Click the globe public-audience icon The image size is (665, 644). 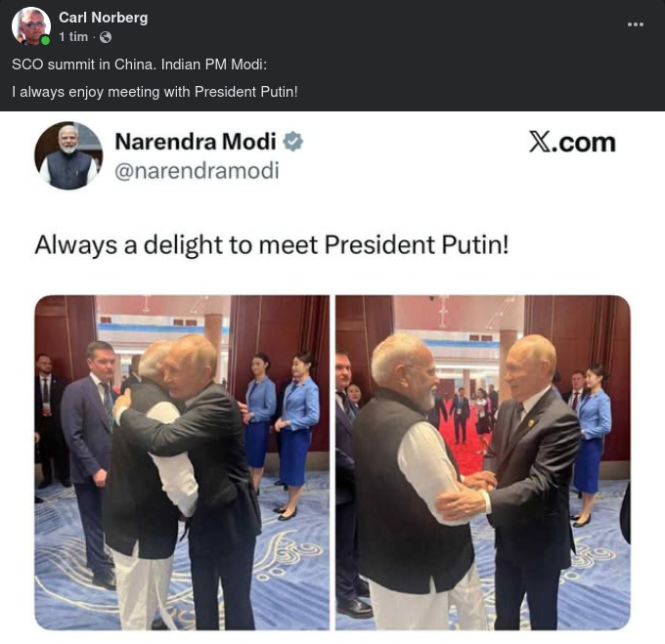coord(106,37)
